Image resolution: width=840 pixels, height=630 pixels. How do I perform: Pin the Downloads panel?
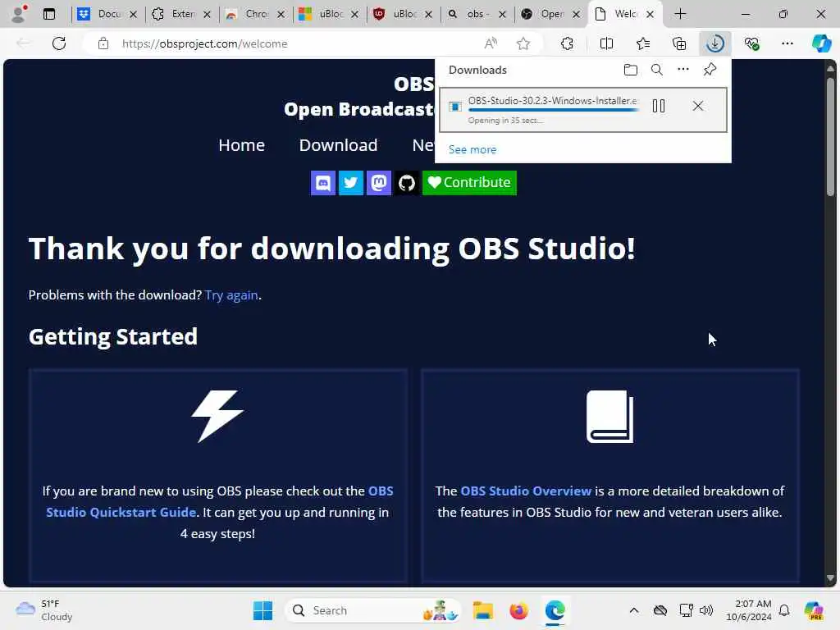tap(710, 69)
